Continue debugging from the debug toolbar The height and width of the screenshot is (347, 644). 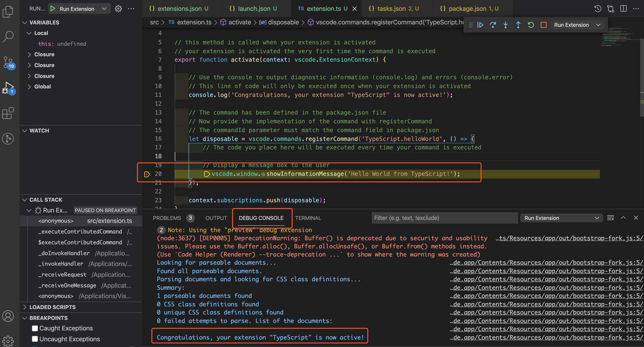pyautogui.click(x=480, y=25)
